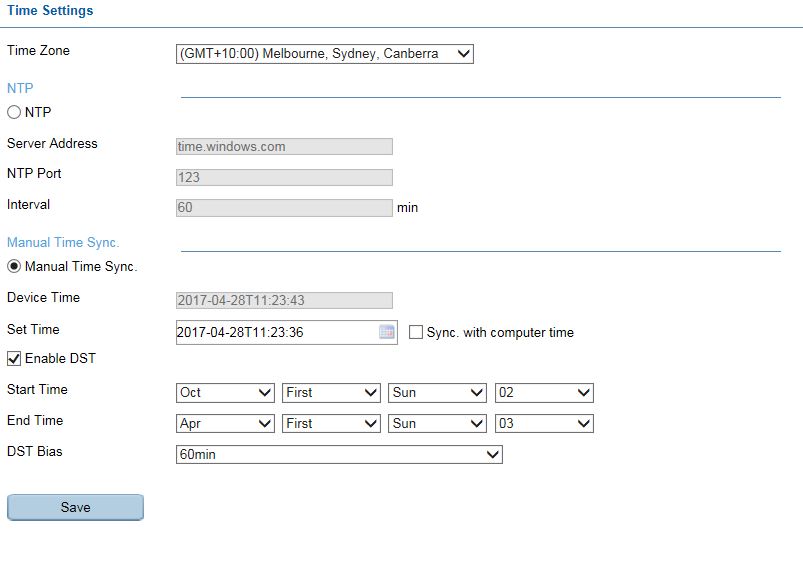Open the End Time hour dropdown (03)
Viewport: 803px width, 578px height.
[x=544, y=424]
